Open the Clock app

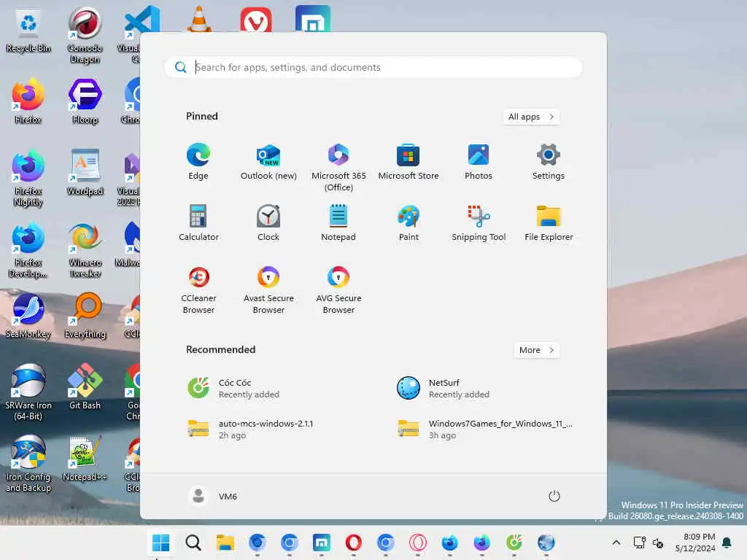[x=268, y=223]
